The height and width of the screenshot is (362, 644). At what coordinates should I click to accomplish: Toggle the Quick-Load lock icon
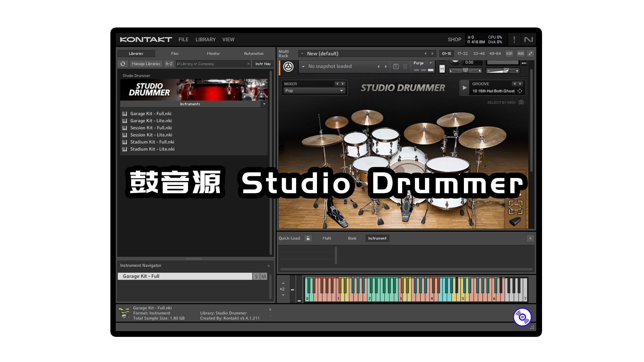308,238
